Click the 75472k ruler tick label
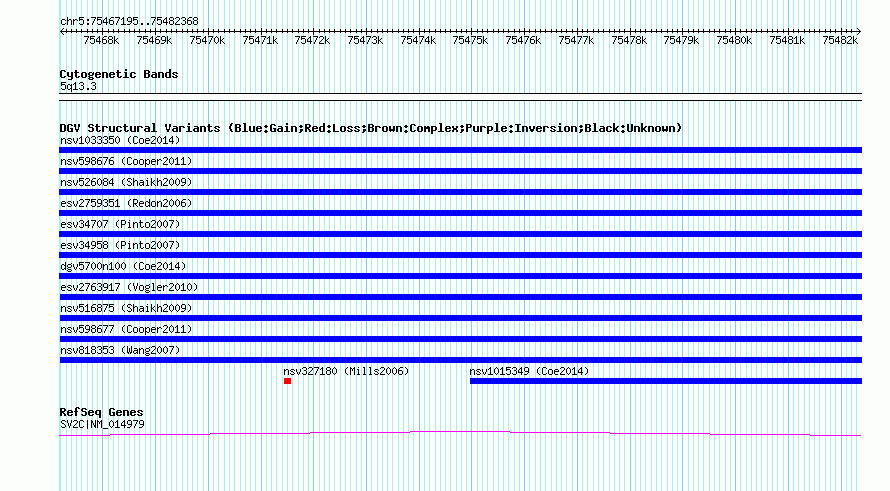 click(x=312, y=40)
